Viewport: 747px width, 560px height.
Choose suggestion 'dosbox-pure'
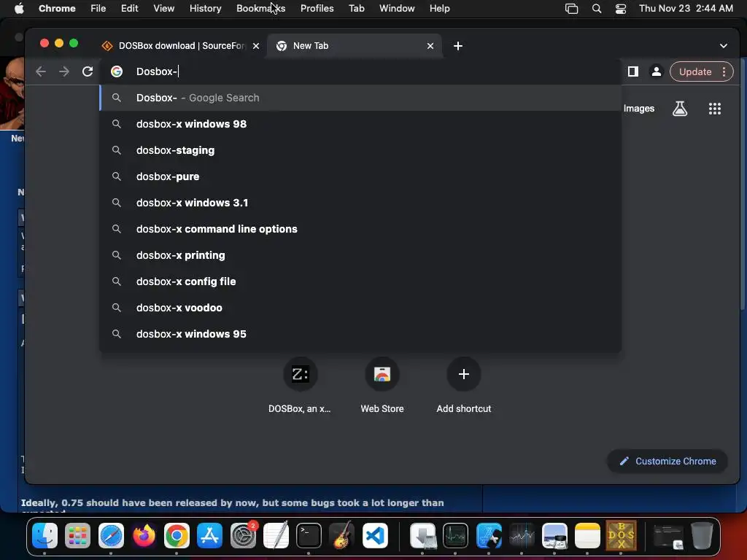(x=360, y=176)
